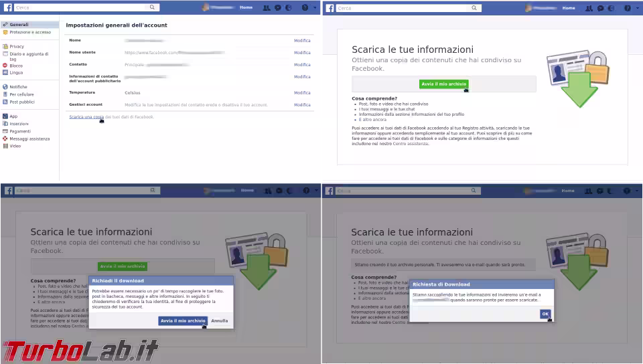Click the Cerca field in the top-left panel
The width and height of the screenshot is (643, 364).
pos(81,7)
